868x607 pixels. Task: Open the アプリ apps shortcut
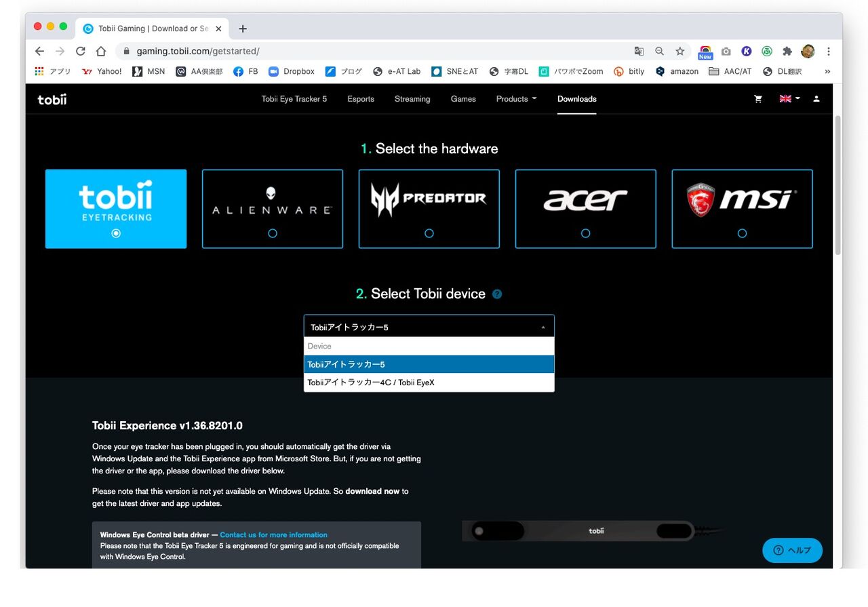53,71
